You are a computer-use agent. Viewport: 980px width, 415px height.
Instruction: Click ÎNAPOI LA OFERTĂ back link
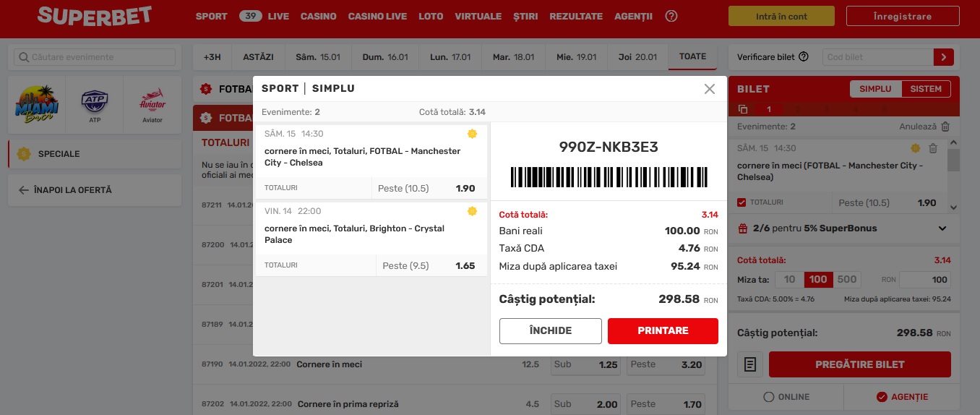(95, 190)
